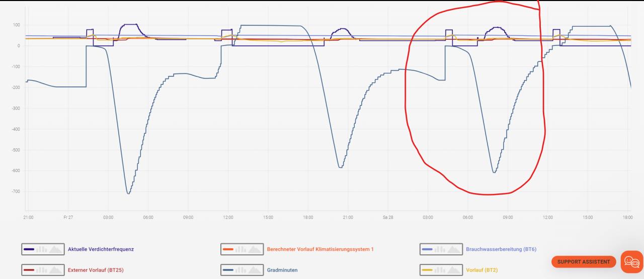644x279 pixels.
Task: Select line chart style for Vorlauf (BT2)
Action: pyautogui.click(x=427, y=270)
